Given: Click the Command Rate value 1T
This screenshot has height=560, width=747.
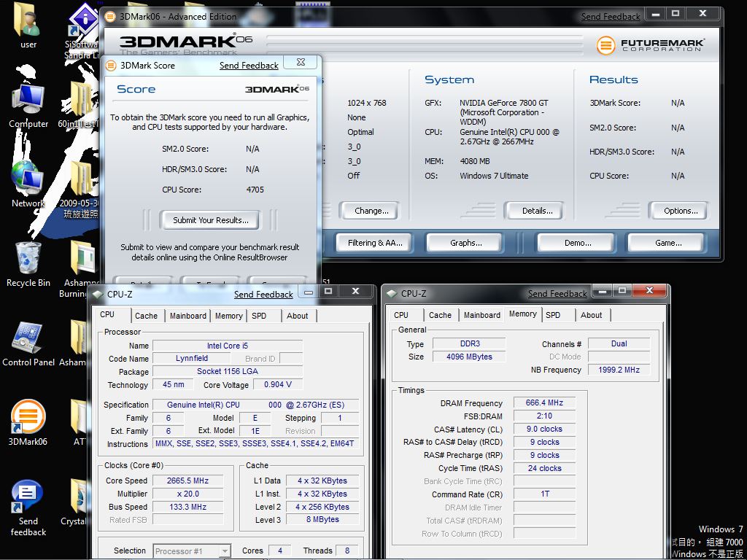Looking at the screenshot, I should 544,494.
